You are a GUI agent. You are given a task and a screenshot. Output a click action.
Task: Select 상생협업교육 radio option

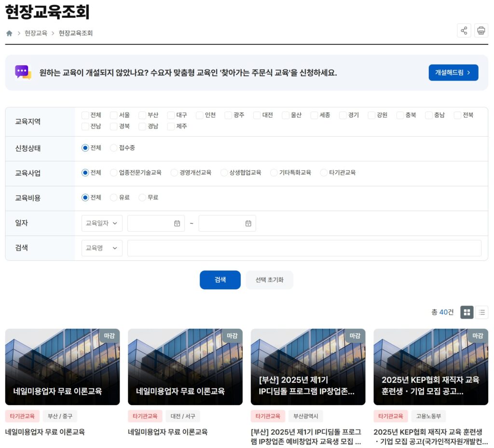tap(224, 173)
